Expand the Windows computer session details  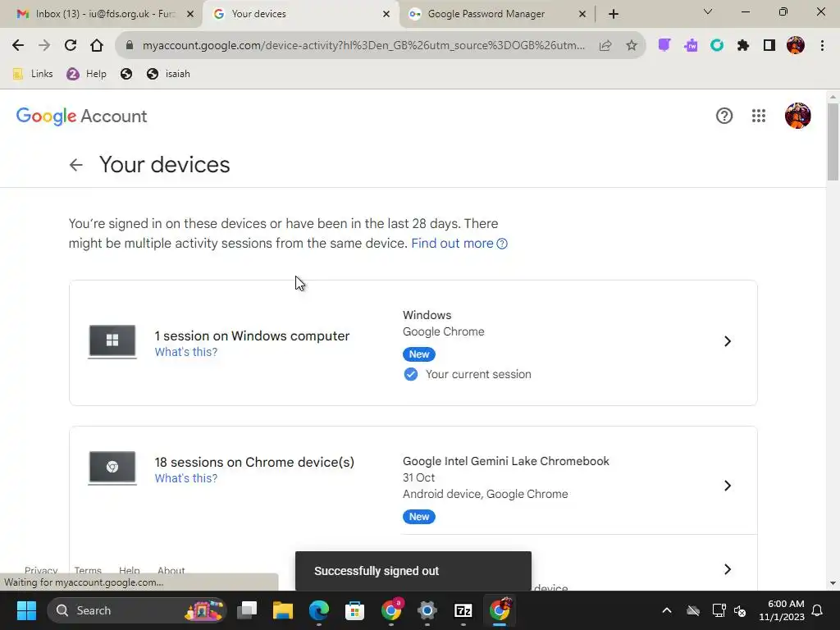(728, 341)
